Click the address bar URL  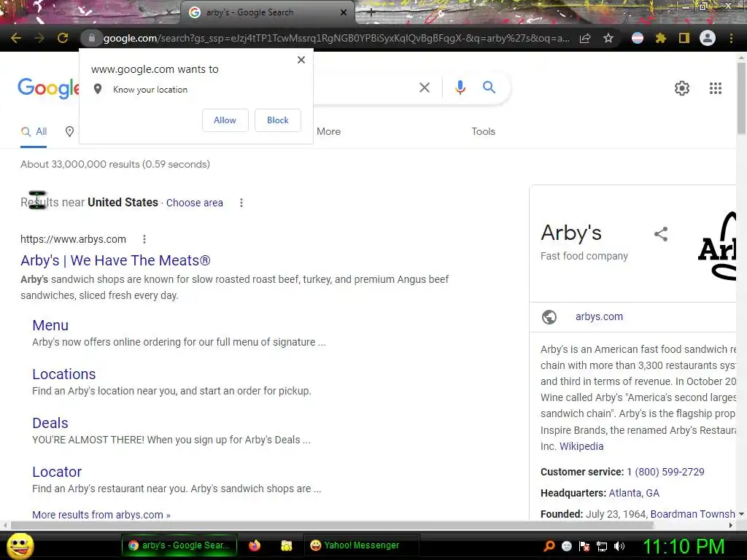(x=336, y=38)
